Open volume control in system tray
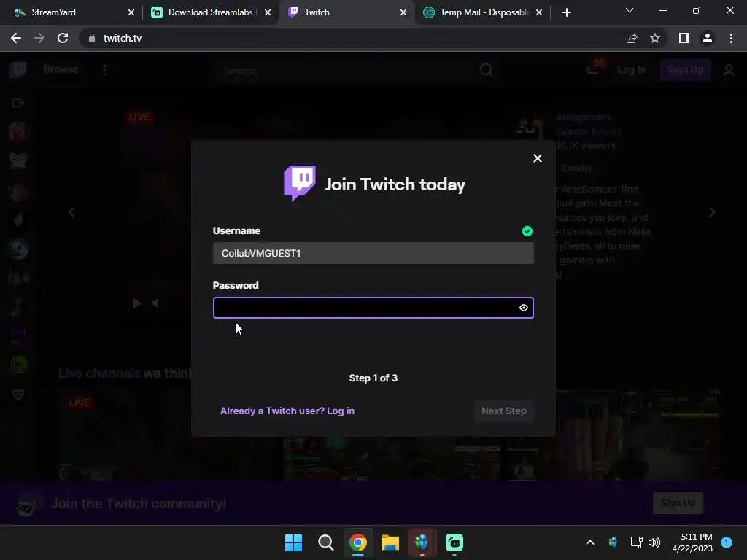 pos(654,542)
